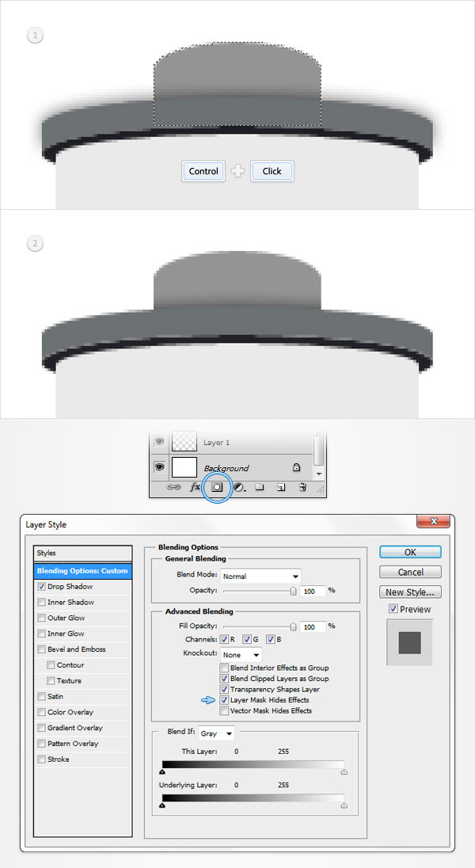
Task: Click Underlying Layer black slider triangle
Action: pos(163,805)
